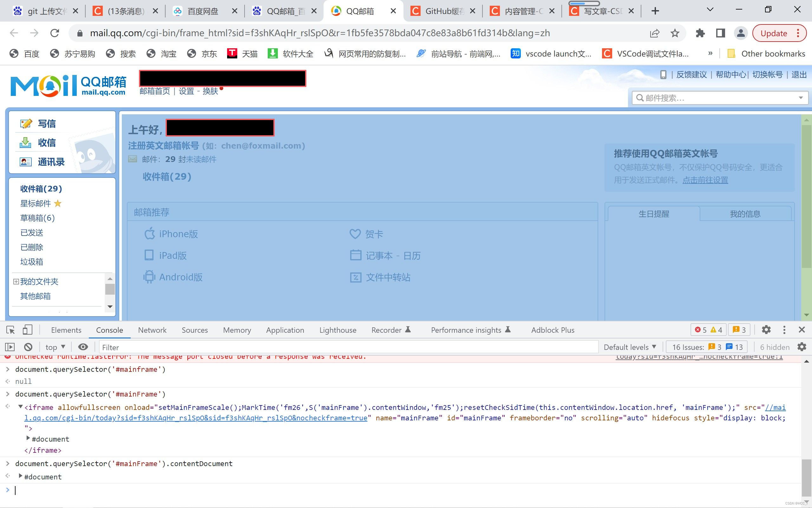Viewport: 812px width, 508px height.
Task: Switch to the Sources tab
Action: click(195, 330)
